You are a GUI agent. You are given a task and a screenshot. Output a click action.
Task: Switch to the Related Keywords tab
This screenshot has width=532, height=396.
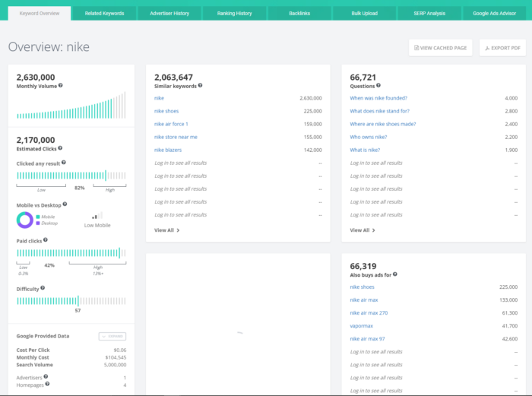(105, 14)
